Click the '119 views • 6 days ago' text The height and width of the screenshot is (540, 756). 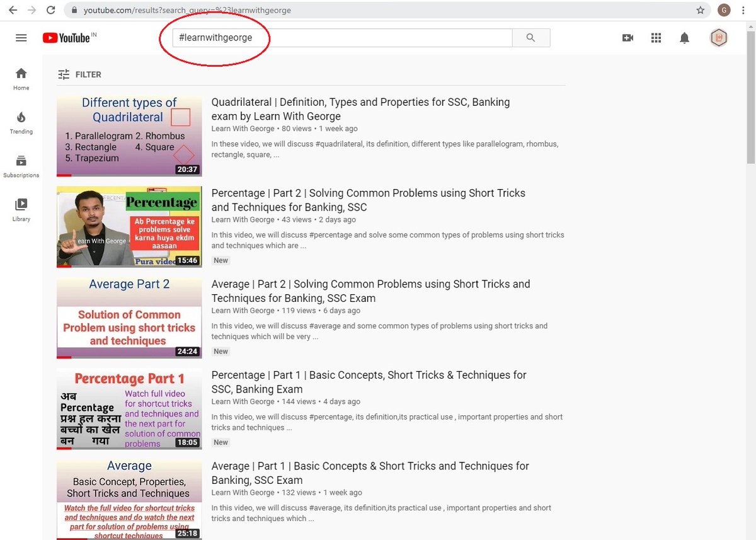tap(321, 311)
